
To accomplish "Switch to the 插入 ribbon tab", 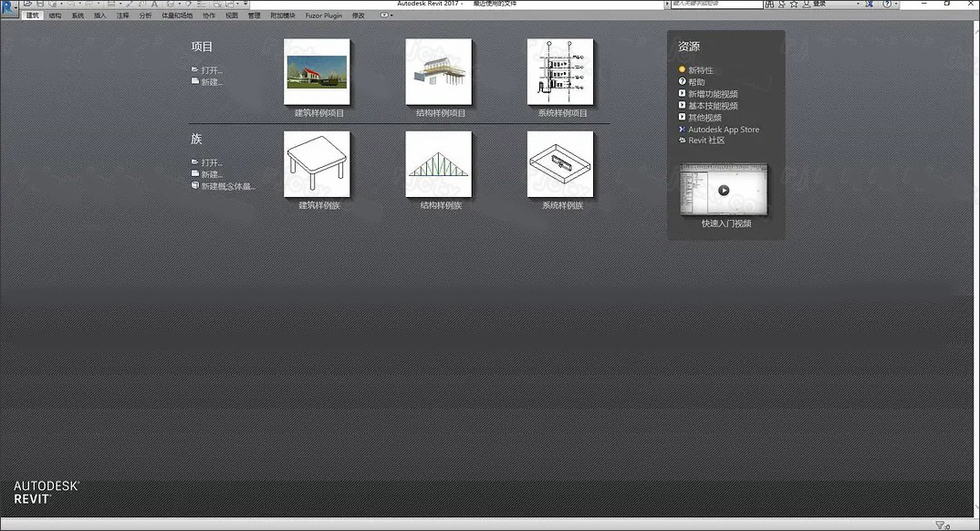I will click(99, 14).
